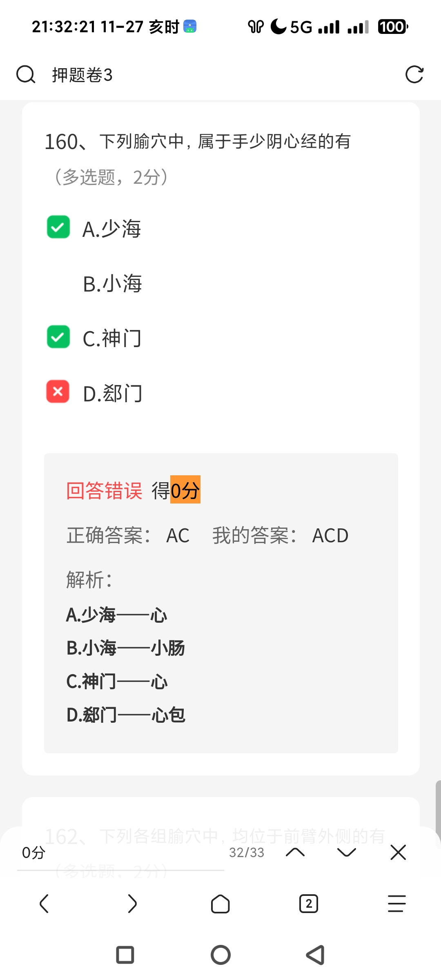Close the find-in-page bar
This screenshot has height=980, width=441.
click(x=398, y=853)
